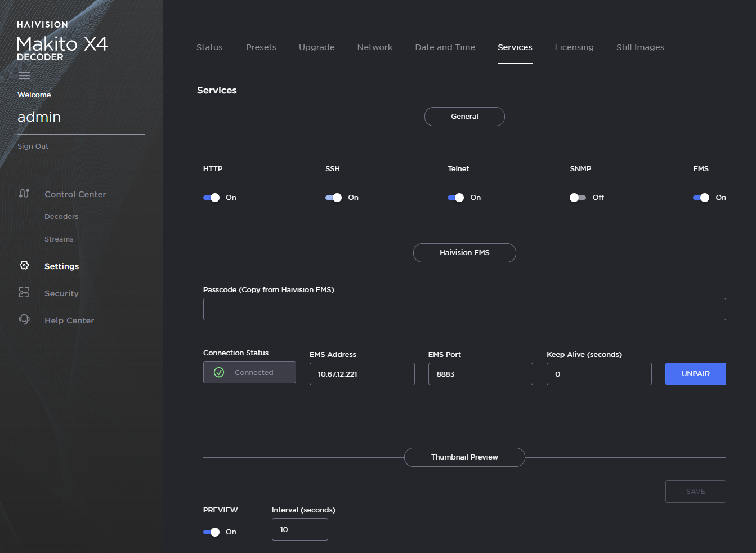The image size is (756, 553).
Task: Open the Network tab
Action: [374, 47]
